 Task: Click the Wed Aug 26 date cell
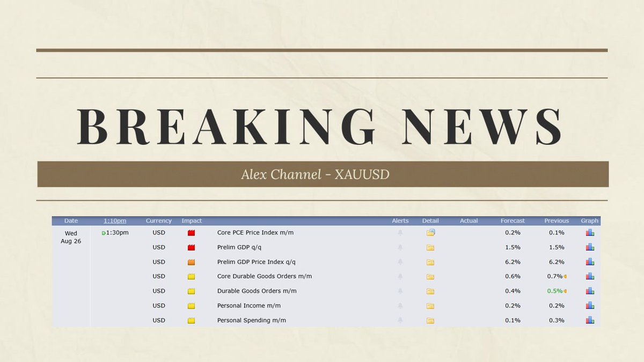pos(71,237)
